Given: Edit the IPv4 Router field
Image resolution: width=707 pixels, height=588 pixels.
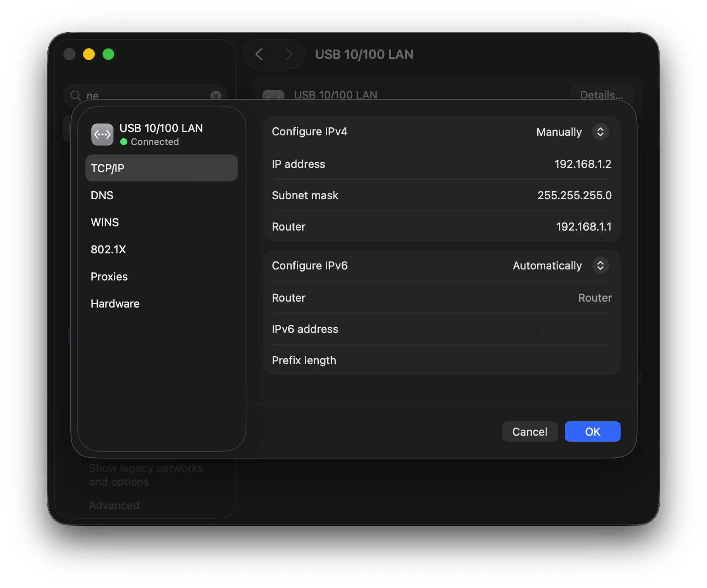Looking at the screenshot, I should point(583,227).
